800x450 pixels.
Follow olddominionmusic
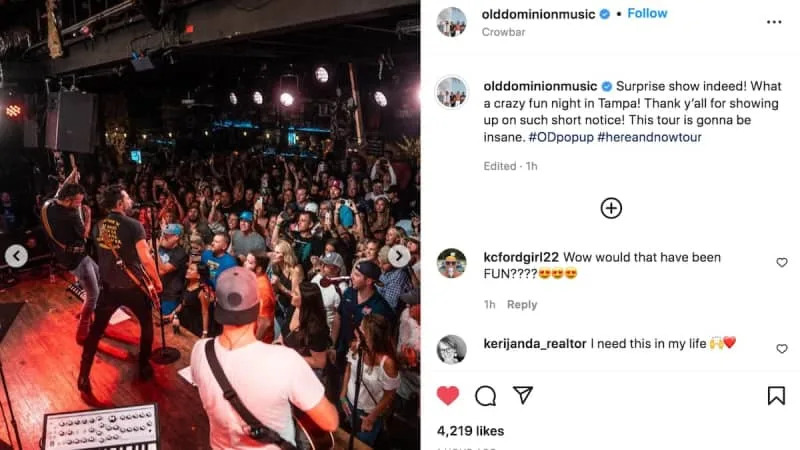647,13
